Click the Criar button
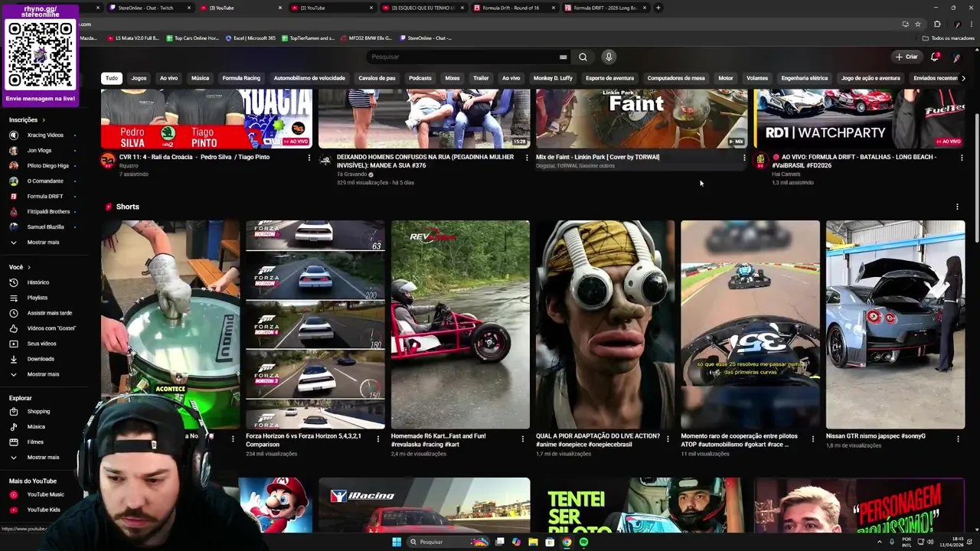Screen dimensions: 980x551 tap(906, 57)
